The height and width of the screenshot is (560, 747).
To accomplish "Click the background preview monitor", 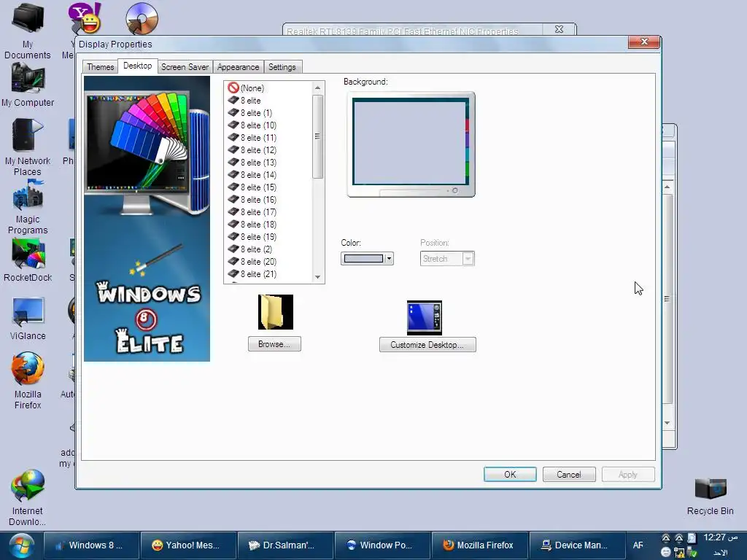I will (x=411, y=145).
